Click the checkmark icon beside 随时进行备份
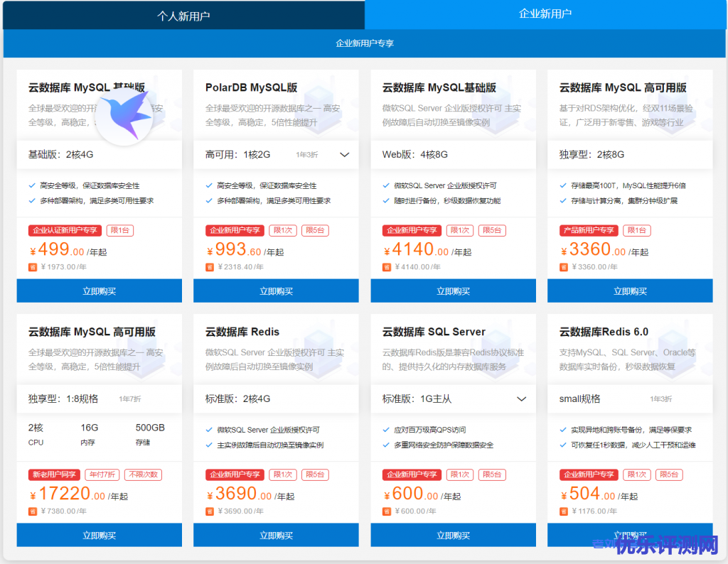The height and width of the screenshot is (564, 728). pyautogui.click(x=386, y=201)
